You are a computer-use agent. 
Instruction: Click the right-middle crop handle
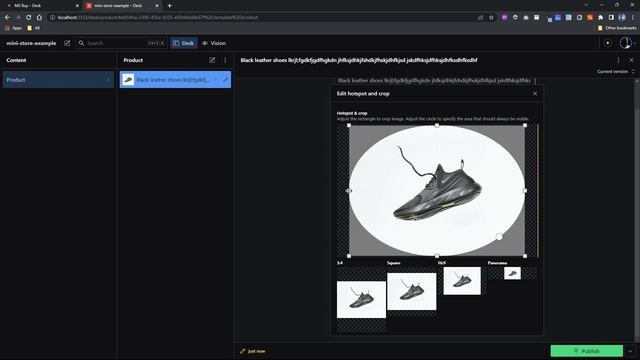pyautogui.click(x=525, y=191)
